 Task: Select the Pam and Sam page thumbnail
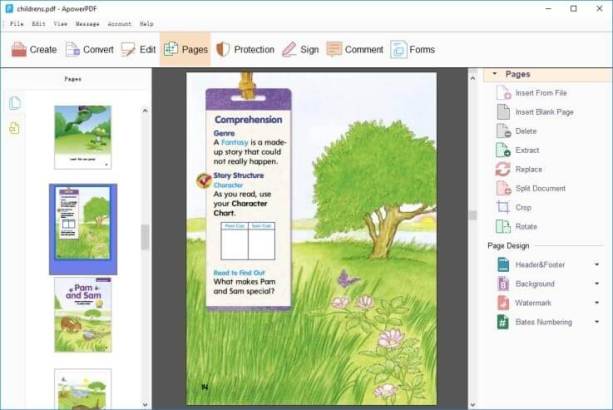tap(83, 315)
